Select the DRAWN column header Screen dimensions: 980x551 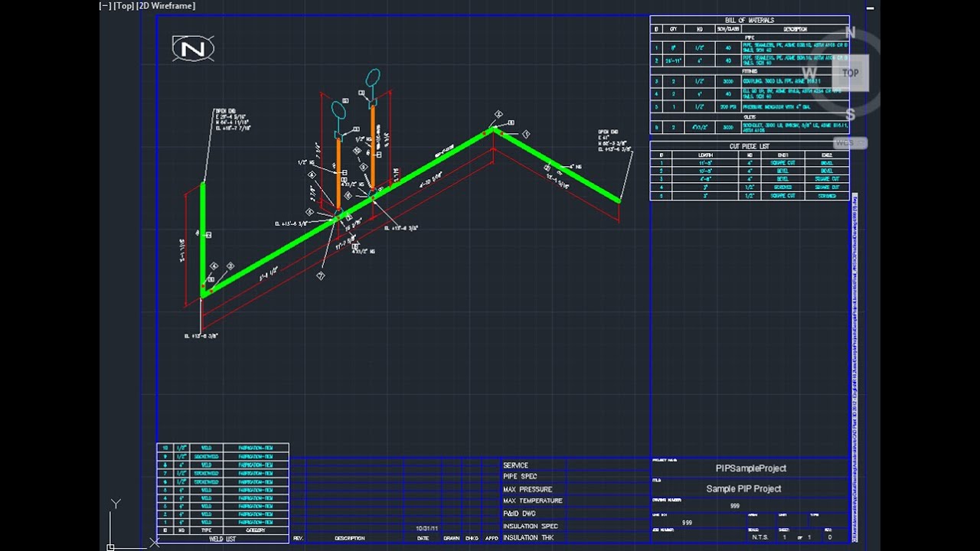[x=452, y=539]
